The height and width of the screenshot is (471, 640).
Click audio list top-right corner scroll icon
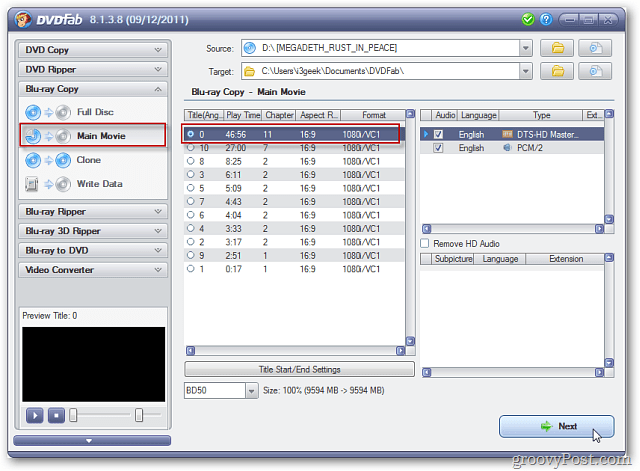coord(609,114)
